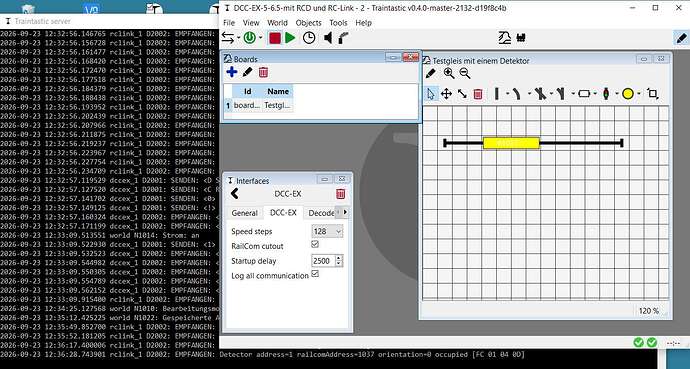Viewport: 690px width, 369px height.
Task: Open the crossing tool dropdown arrow
Action: [x=551, y=94]
